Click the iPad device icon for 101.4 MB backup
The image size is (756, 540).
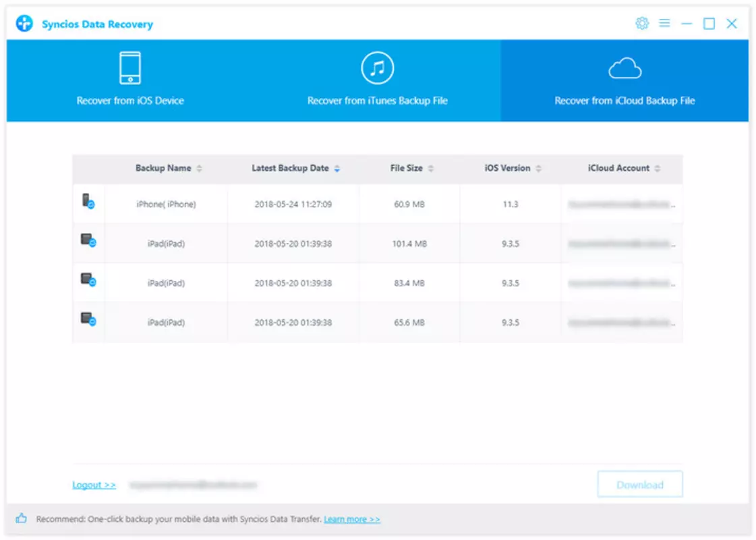click(88, 240)
